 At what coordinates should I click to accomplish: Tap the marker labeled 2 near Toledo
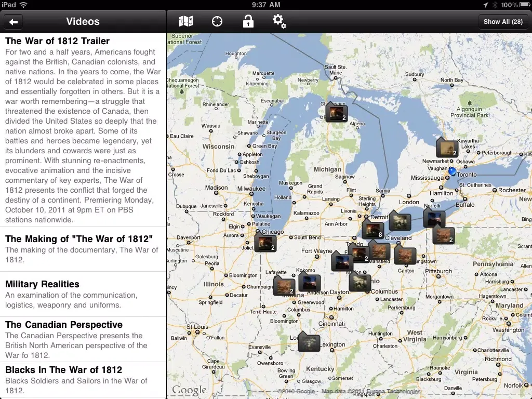point(358,253)
